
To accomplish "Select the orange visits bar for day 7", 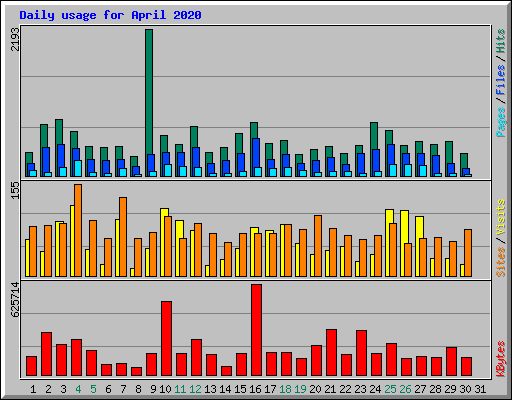I will 123,237.
